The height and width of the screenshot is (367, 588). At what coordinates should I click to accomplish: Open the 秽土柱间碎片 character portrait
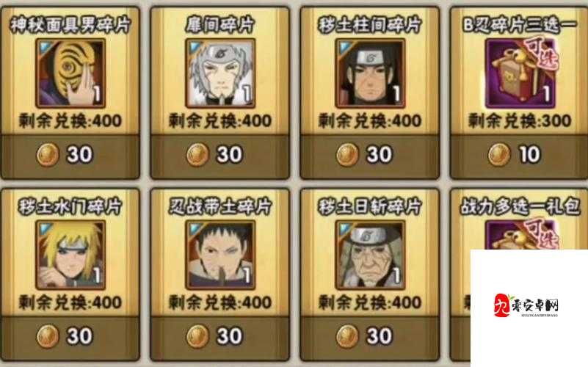coord(370,73)
